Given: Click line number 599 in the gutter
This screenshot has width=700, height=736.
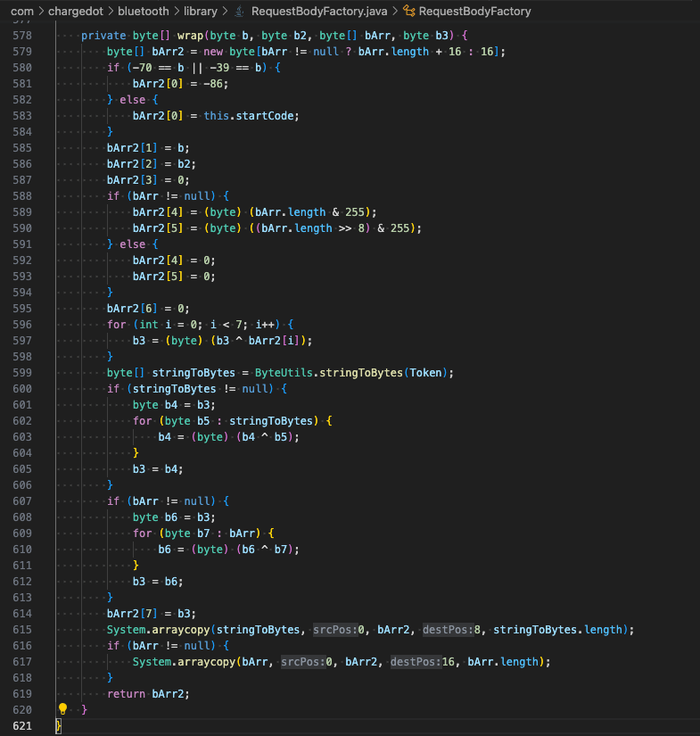Looking at the screenshot, I should pyautogui.click(x=22, y=373).
